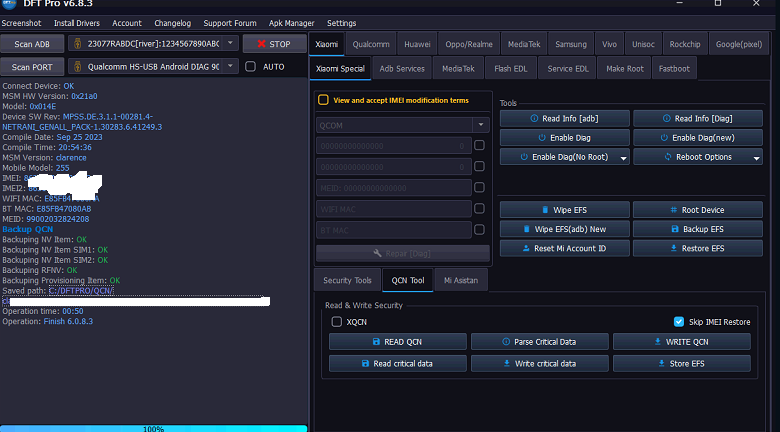Expand the QCOM combo box
This screenshot has height=432, width=780.
pyautogui.click(x=481, y=125)
